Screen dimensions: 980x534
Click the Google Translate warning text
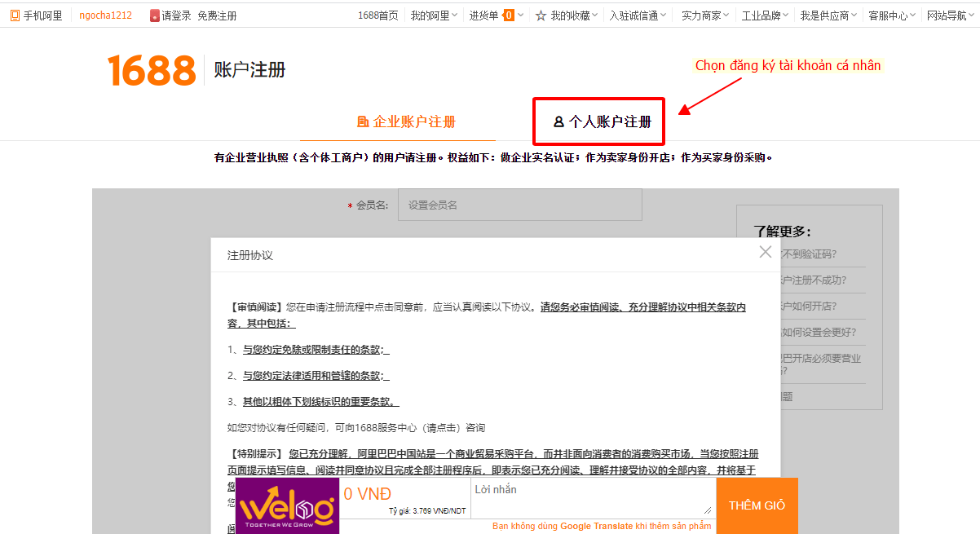tap(602, 526)
